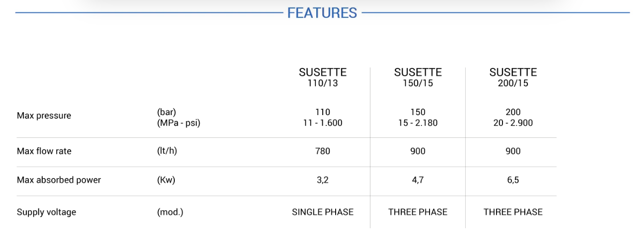Select the SUSETTE 150/15 column header
Screen dimensions: 644x249
coord(418,77)
